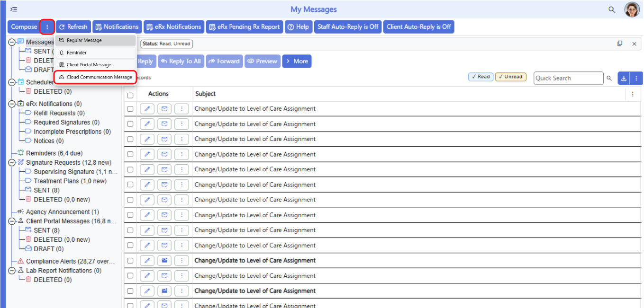Click the Quick Search magnifier icon
Viewport: 644px width, 308px height.
[x=609, y=79]
